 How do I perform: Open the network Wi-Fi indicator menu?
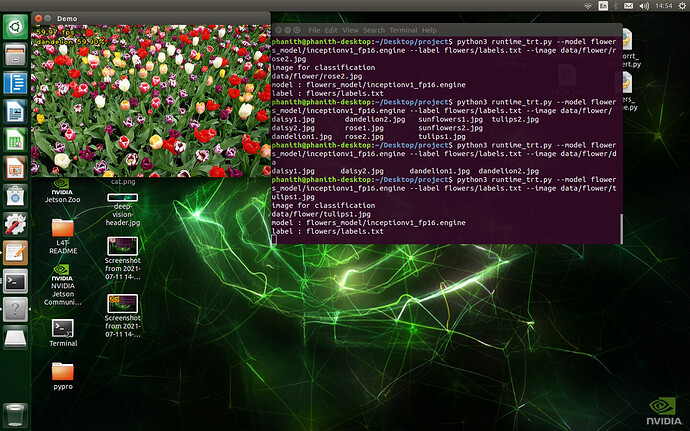[x=588, y=6]
